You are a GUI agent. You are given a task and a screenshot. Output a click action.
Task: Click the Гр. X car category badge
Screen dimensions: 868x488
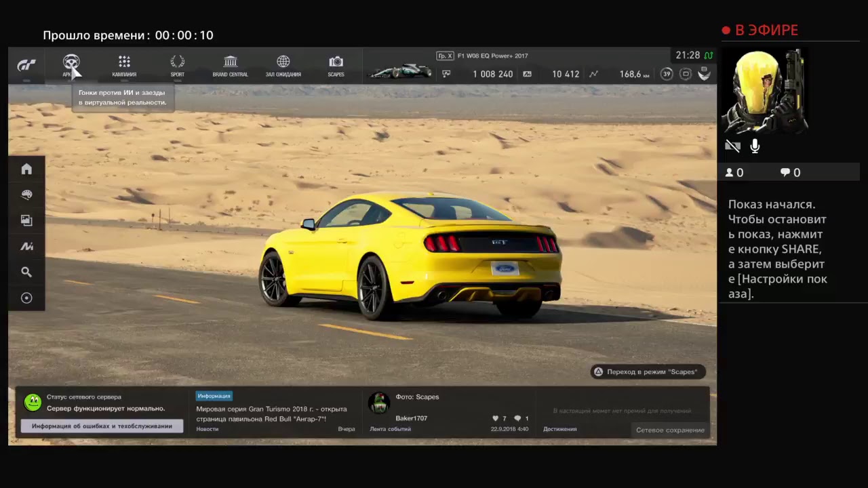click(x=445, y=56)
